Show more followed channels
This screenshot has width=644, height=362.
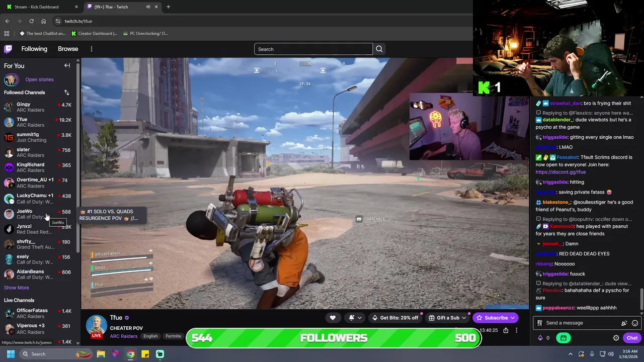pyautogui.click(x=16, y=288)
